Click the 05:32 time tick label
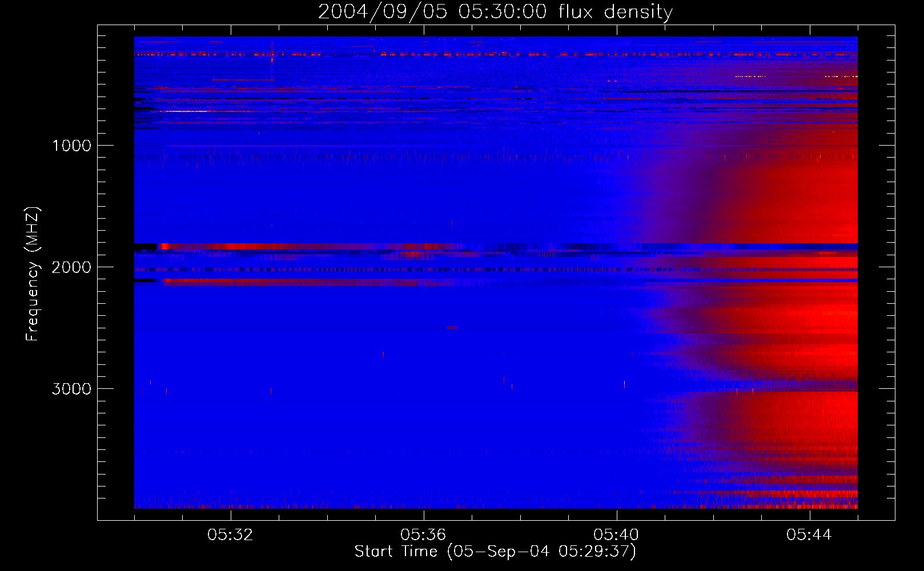This screenshot has width=924, height=571. click(230, 535)
